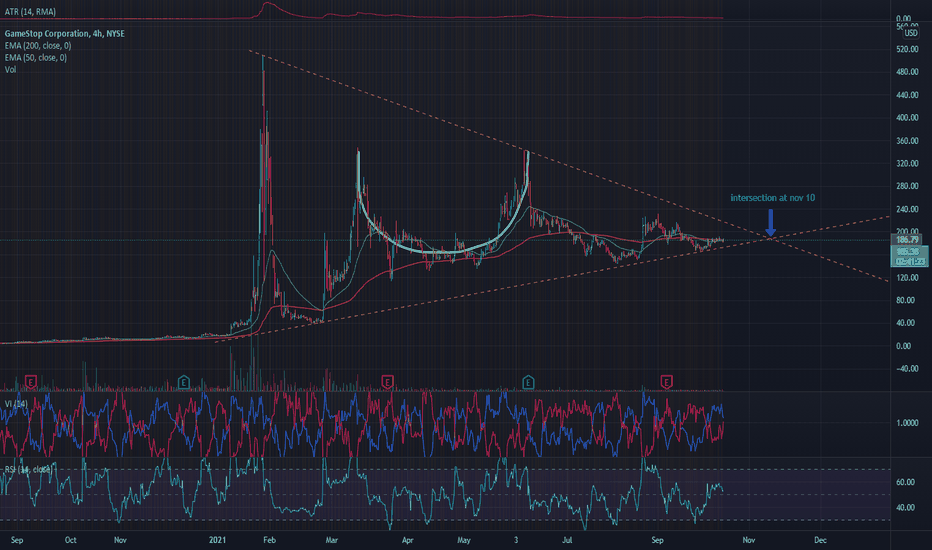The image size is (932, 550).
Task: Click the 440.00 price axis label
Action: tap(907, 95)
